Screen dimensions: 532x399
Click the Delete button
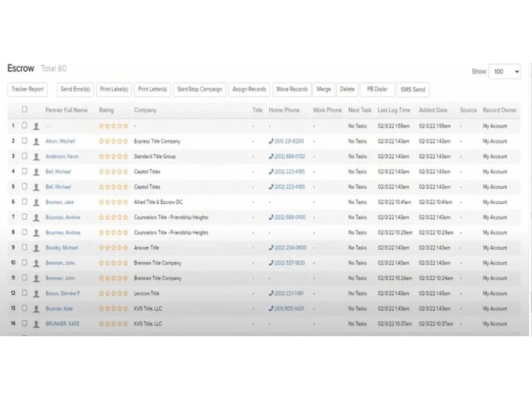tap(347, 89)
